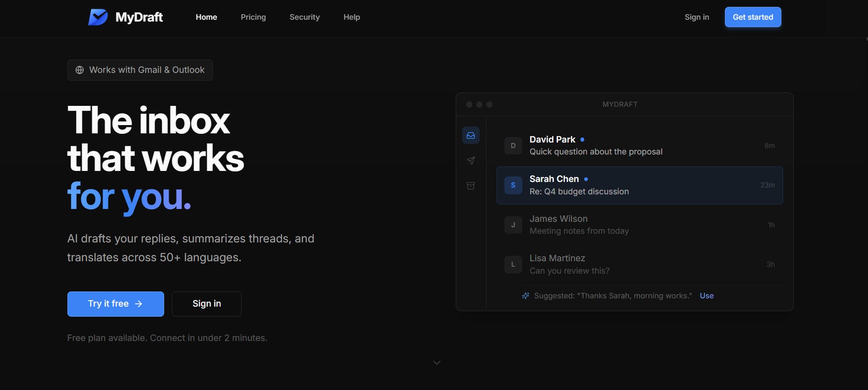The height and width of the screenshot is (390, 868).
Task: Click the text Can you review this?
Action: (x=569, y=271)
